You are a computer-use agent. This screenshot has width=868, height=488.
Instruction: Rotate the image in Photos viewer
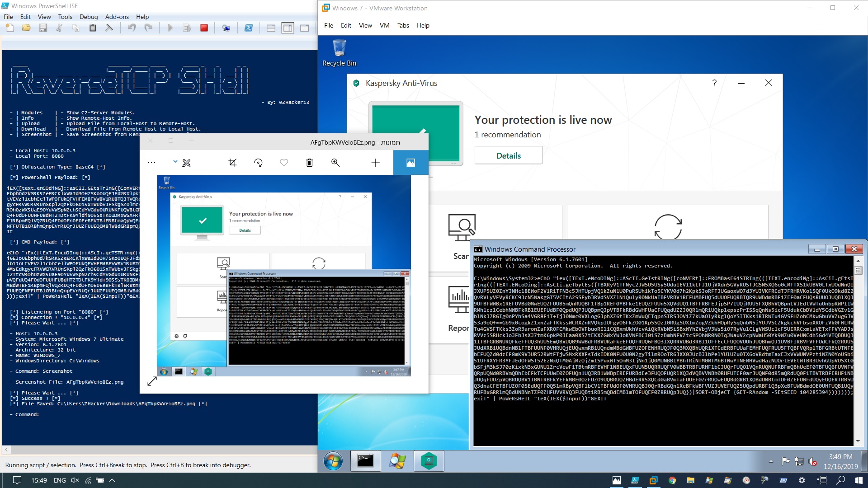[258, 163]
